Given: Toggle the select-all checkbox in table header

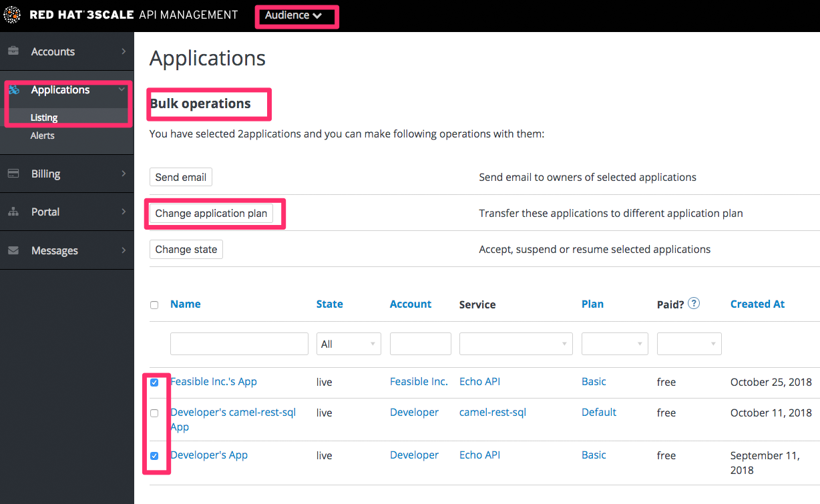Looking at the screenshot, I should (154, 305).
